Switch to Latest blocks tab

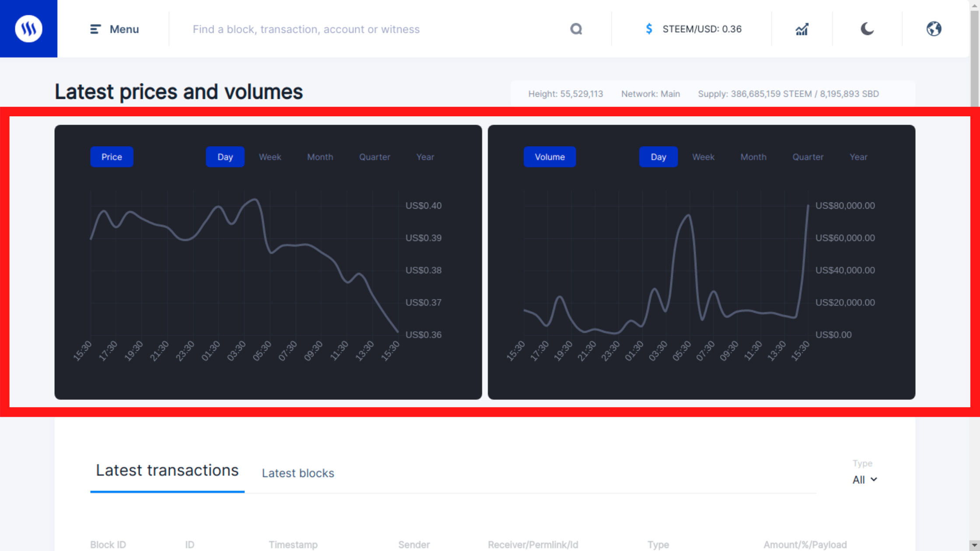tap(298, 473)
